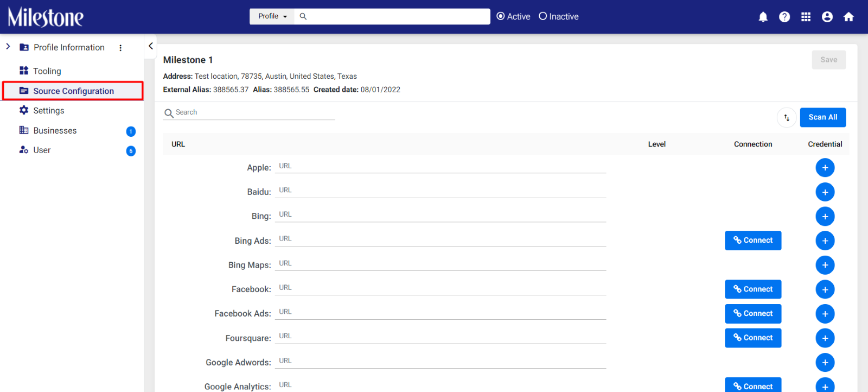The width and height of the screenshot is (868, 392).
Task: Click the Baidu URL field
Action: coord(441,191)
